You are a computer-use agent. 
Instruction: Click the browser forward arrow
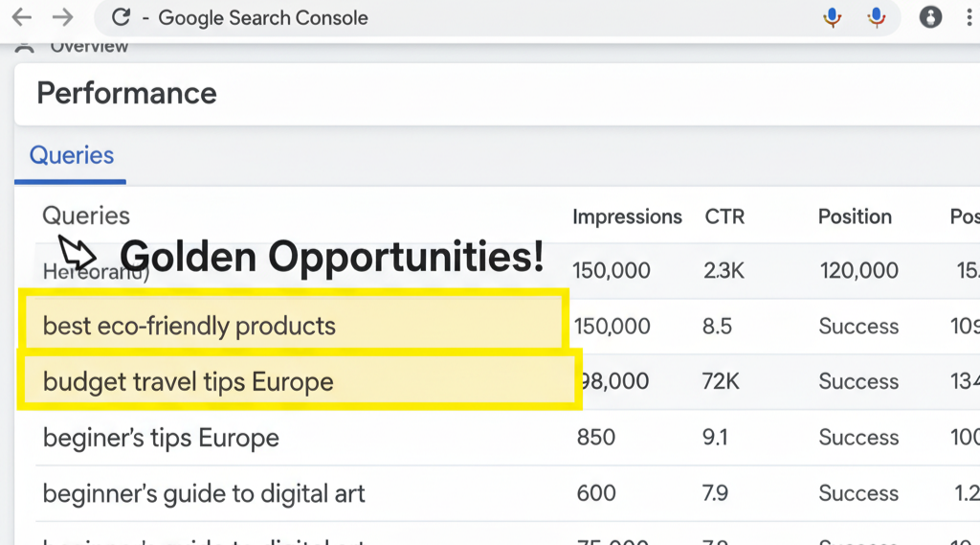click(62, 17)
